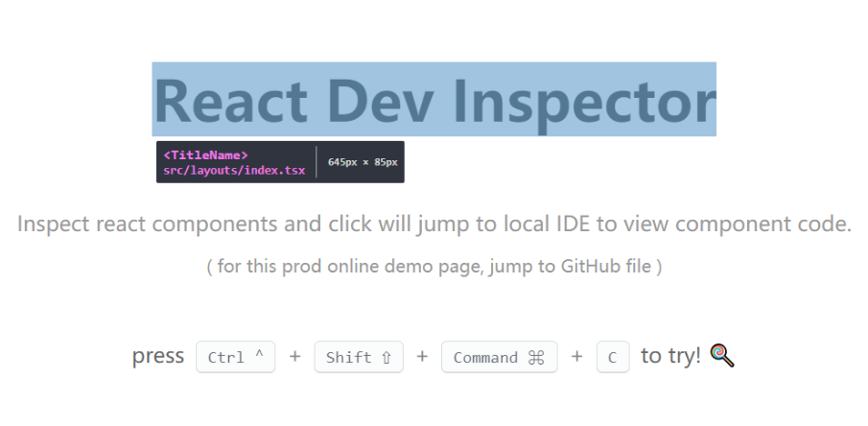The height and width of the screenshot is (426, 868).
Task: Click the Shift ⇧ key badge
Action: pos(359,357)
